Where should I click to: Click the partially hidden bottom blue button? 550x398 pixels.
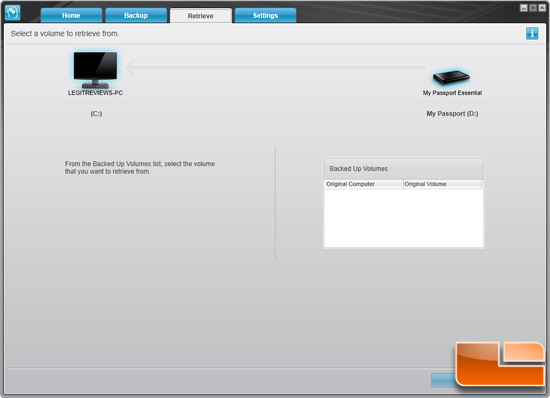coord(443,380)
